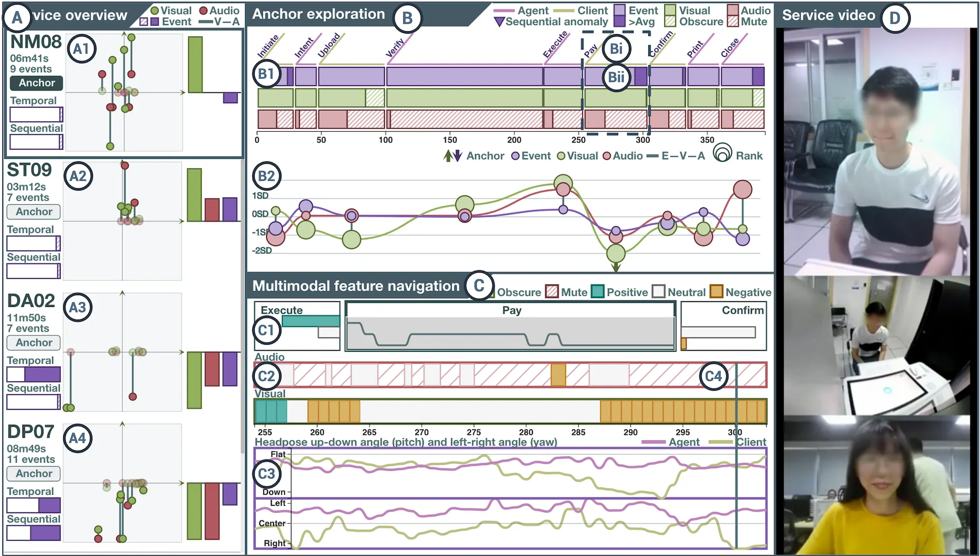
Task: Click the Rank concentric circles icon
Action: tap(722, 153)
